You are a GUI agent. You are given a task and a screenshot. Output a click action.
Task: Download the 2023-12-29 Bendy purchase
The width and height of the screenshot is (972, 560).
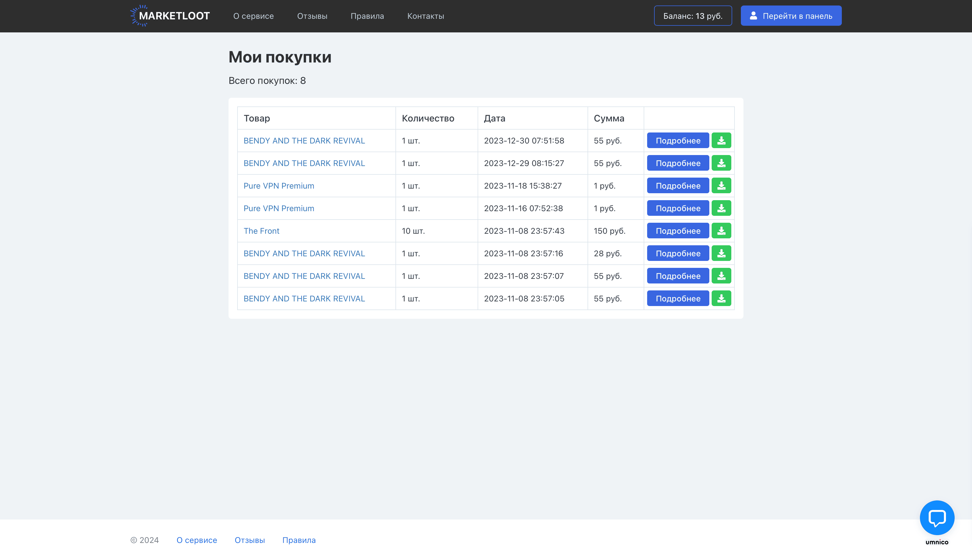pos(721,163)
